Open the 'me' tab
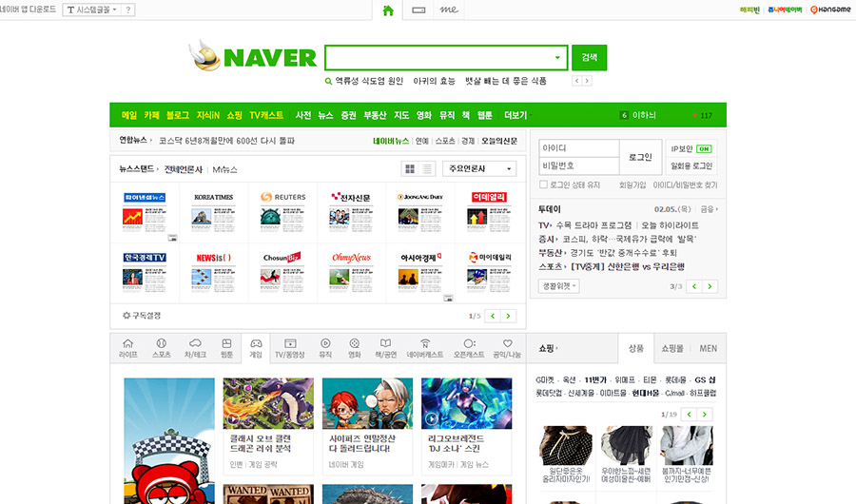This screenshot has width=856, height=504. click(x=449, y=10)
